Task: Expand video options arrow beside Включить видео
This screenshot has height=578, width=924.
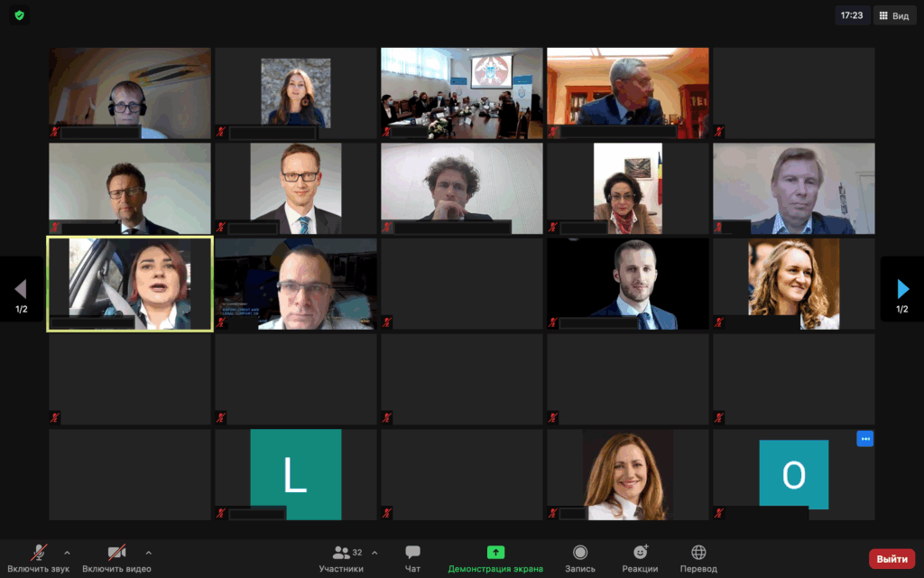Action: (148, 553)
